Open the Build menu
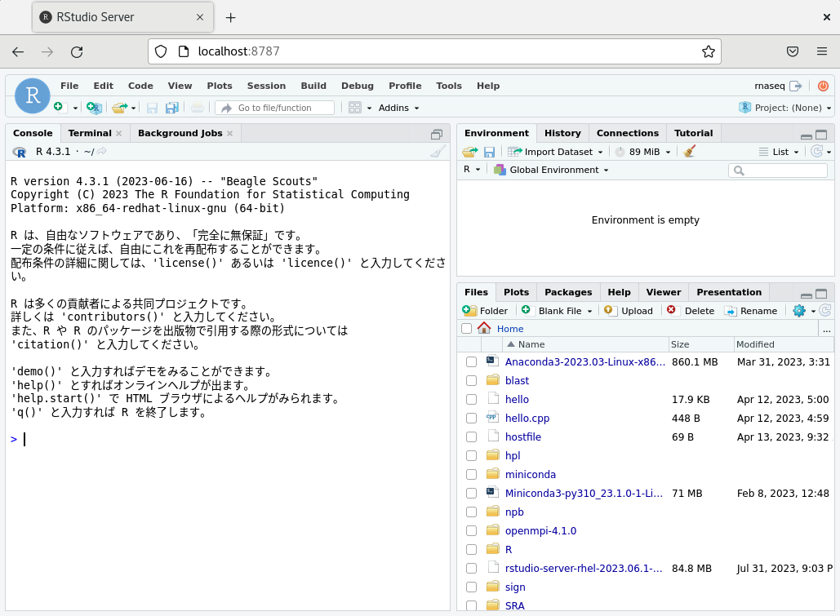The image size is (840, 616). click(313, 86)
